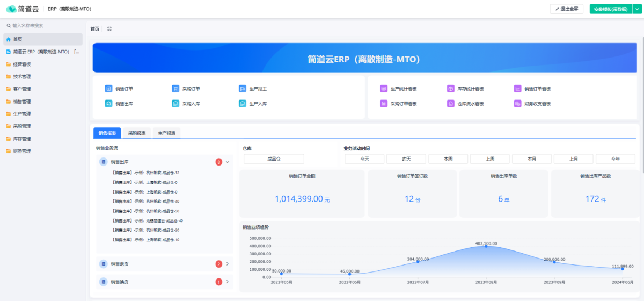Viewport: 644px width, 301px height.
Task: Select the 本月 time filter
Action: (x=532, y=159)
